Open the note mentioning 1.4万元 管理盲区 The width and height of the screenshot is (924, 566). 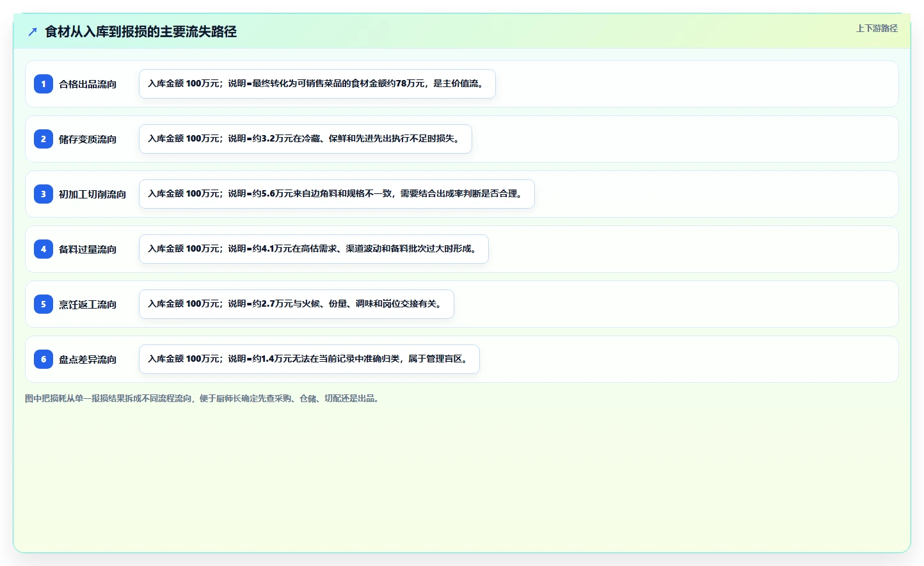pyautogui.click(x=309, y=359)
